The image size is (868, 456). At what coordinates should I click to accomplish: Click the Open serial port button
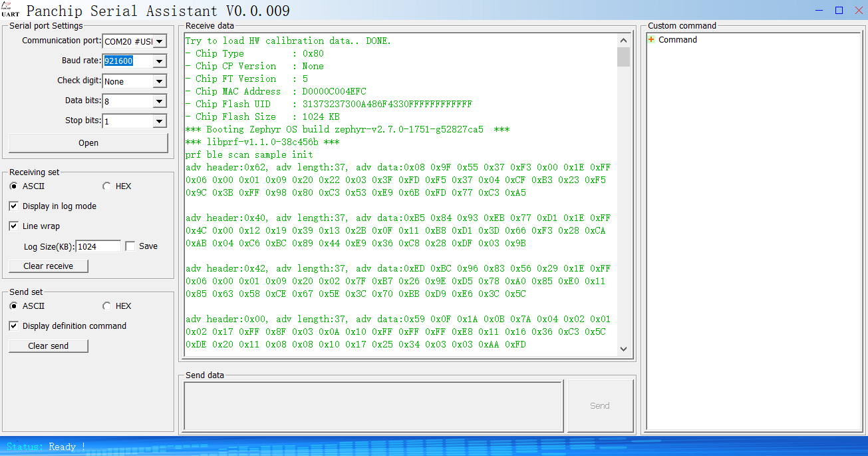point(88,142)
